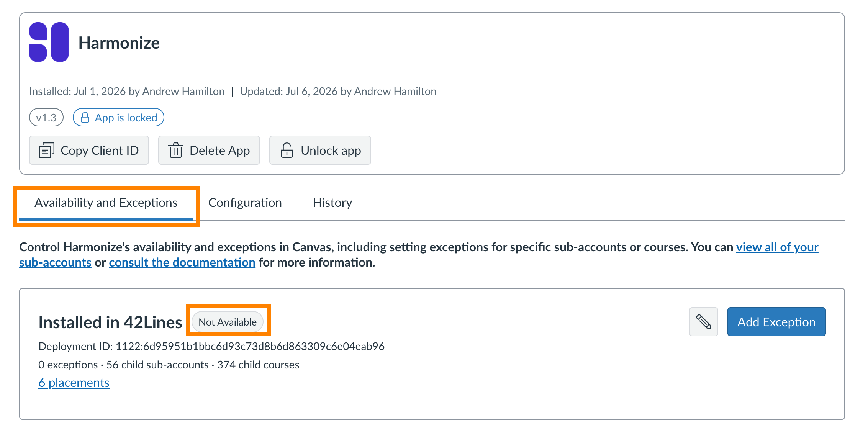
Task: Click the Deployment ID text
Action: (211, 346)
